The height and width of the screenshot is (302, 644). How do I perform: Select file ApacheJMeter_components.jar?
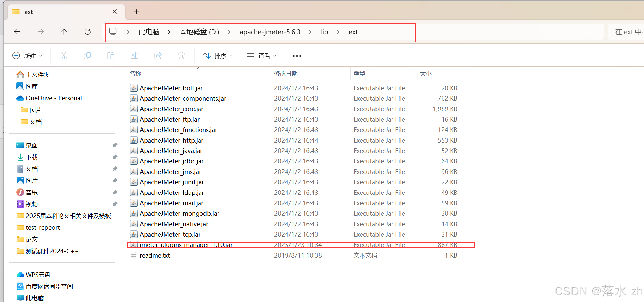[x=293, y=98]
